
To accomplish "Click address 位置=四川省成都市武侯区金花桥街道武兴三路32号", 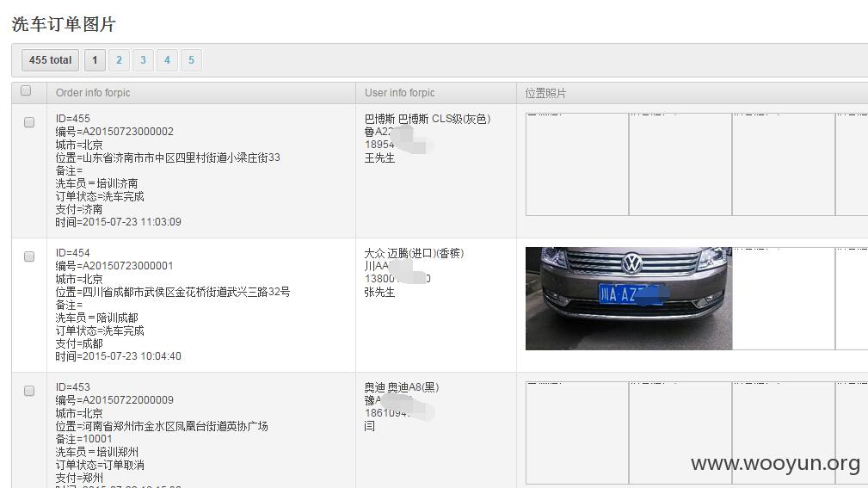I will tap(173, 292).
